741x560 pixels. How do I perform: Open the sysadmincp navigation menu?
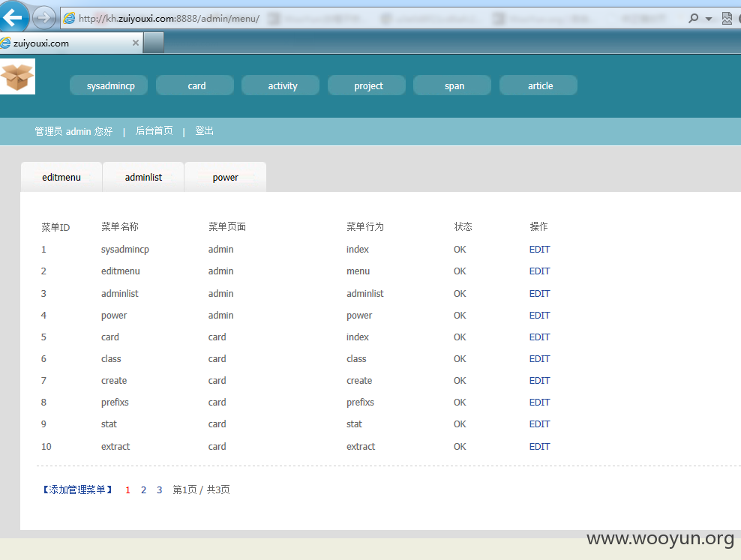(109, 85)
